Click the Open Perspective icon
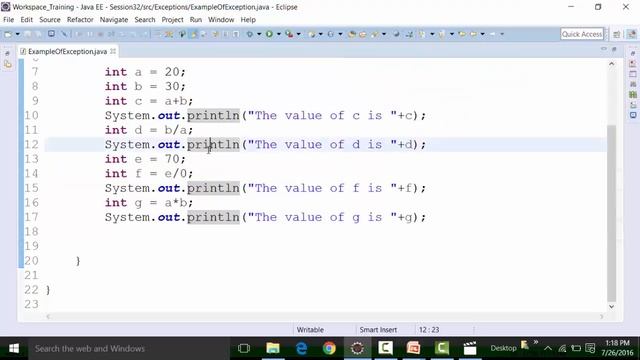Image resolution: width=640 pixels, height=360 pixels. click(x=616, y=34)
